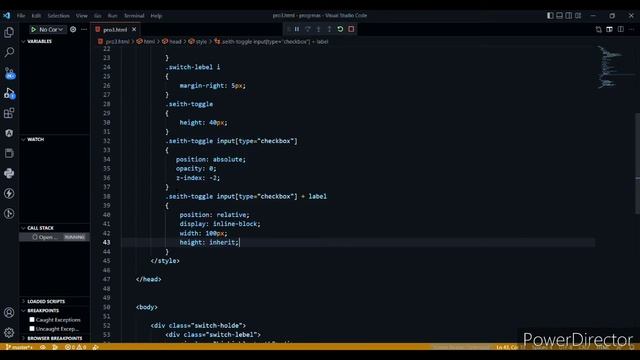
Task: Toggle primary side bar layout icon
Action: (550, 16)
